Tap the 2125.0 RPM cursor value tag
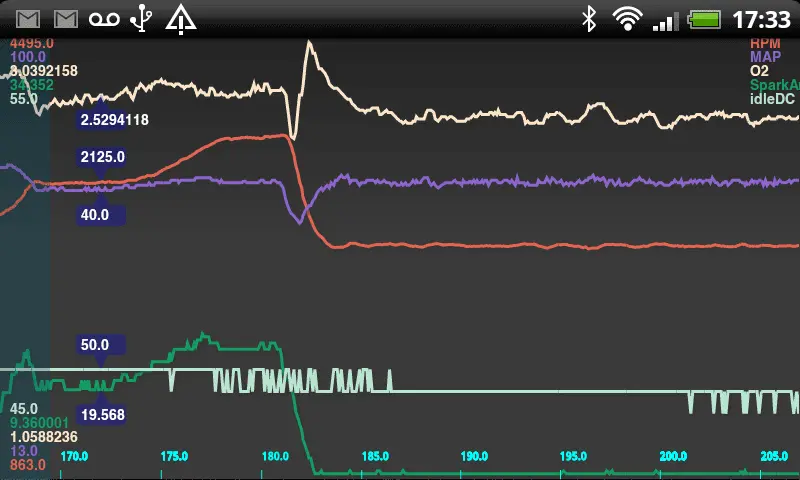The image size is (800, 480). 102,157
